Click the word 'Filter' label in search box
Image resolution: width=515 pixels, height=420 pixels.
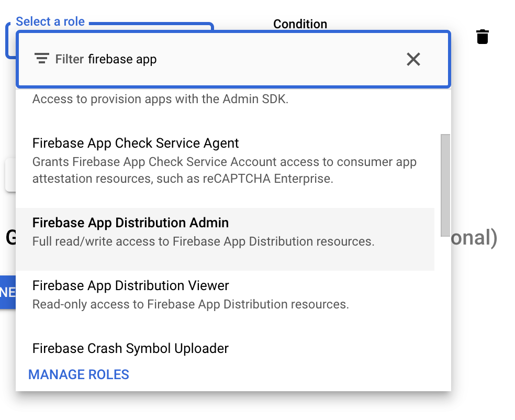pyautogui.click(x=70, y=59)
